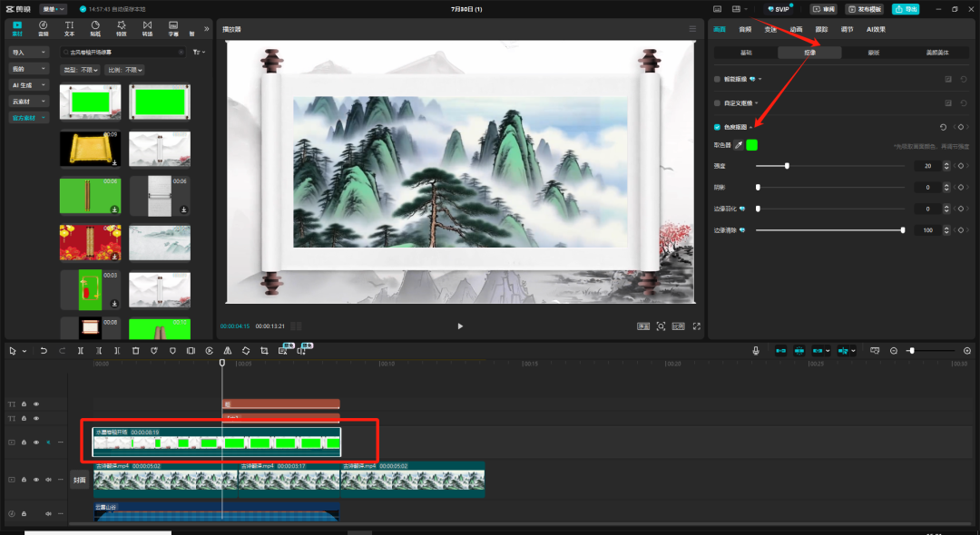Open the 比例 ratio filter dropdown

click(x=125, y=70)
